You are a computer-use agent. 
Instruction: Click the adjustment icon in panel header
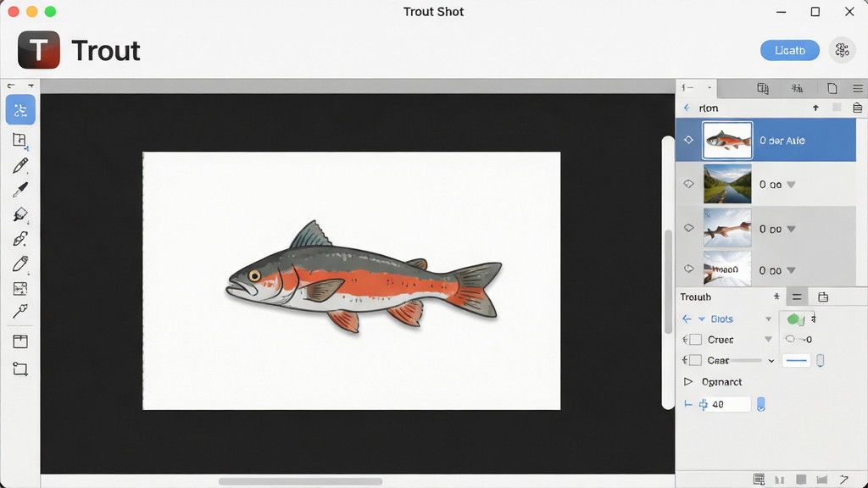tap(797, 88)
